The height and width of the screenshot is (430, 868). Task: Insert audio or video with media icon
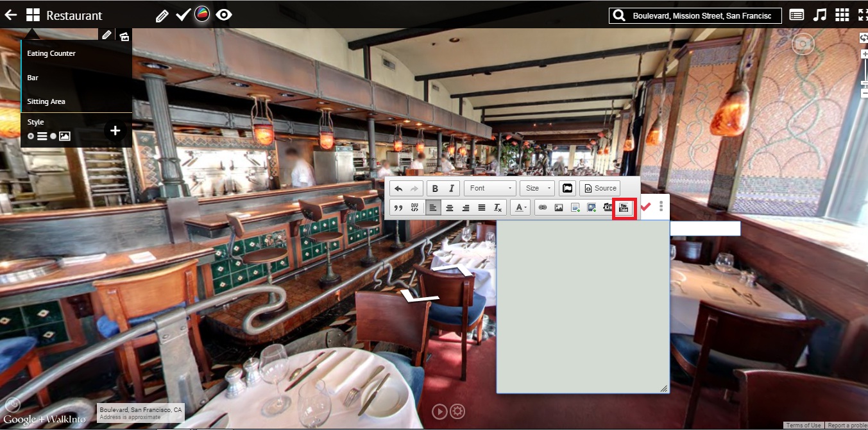coord(607,207)
